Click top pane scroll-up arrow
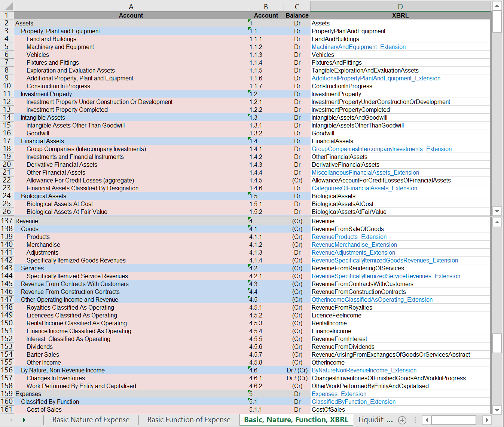Screen dimensions: 504x427 497,6
